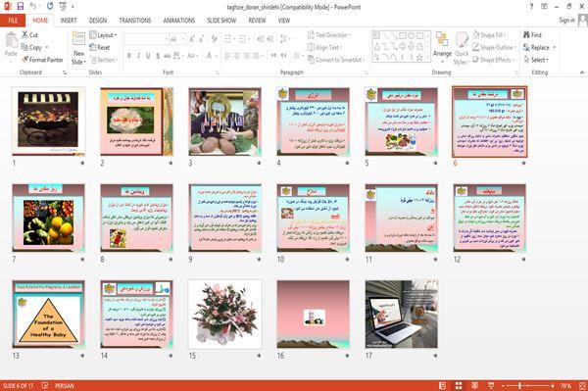Screen dimensions: 588x391
Task: Click the New Slide icon
Action: 78,39
